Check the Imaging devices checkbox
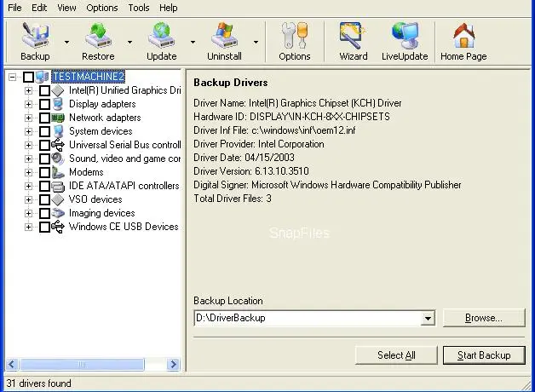Screen dimensions: 535x392 tap(44, 213)
